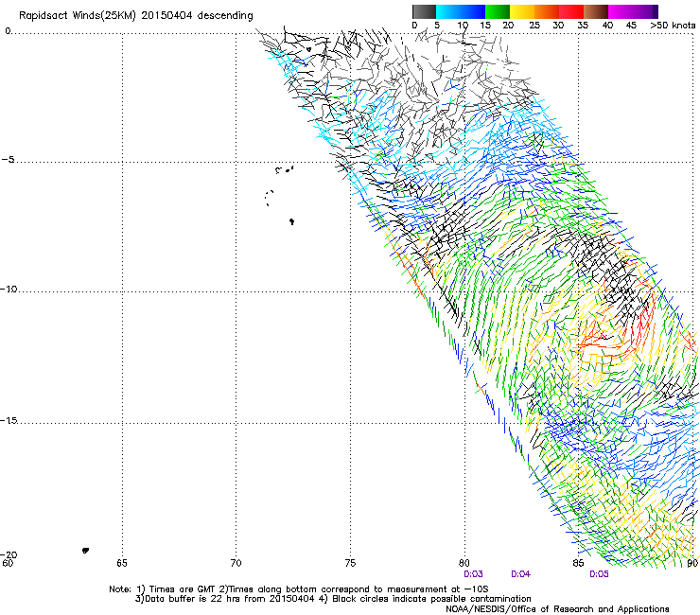Screen dimensions: 700x615
Task: Click the NOAA/NESDIS credit text
Action: [557, 608]
